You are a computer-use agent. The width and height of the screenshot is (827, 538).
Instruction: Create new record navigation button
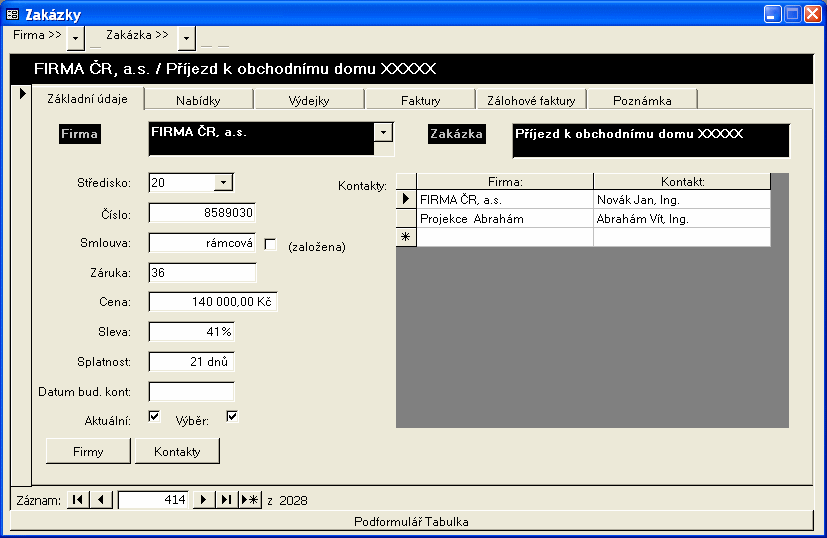pos(250,500)
